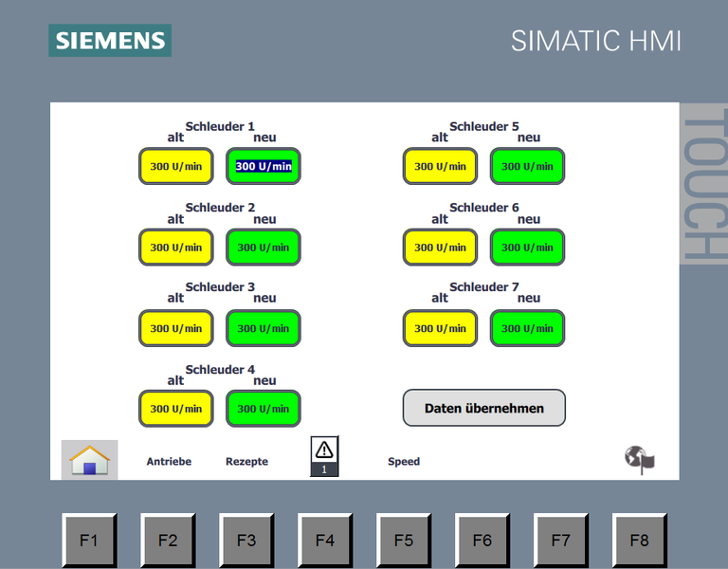The width and height of the screenshot is (728, 569).
Task: Click Schleuder 7 neu speed field
Action: 527,328
